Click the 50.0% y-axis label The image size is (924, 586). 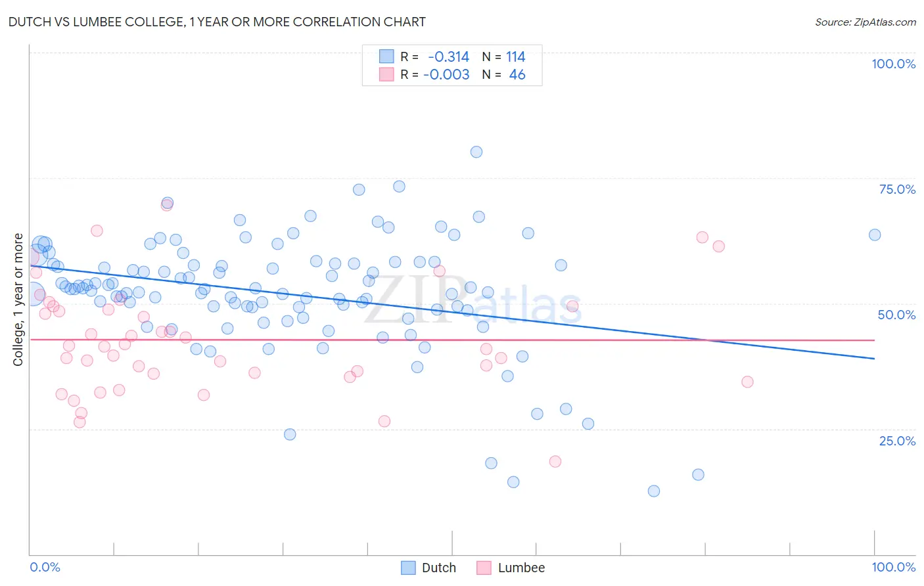pos(897,315)
